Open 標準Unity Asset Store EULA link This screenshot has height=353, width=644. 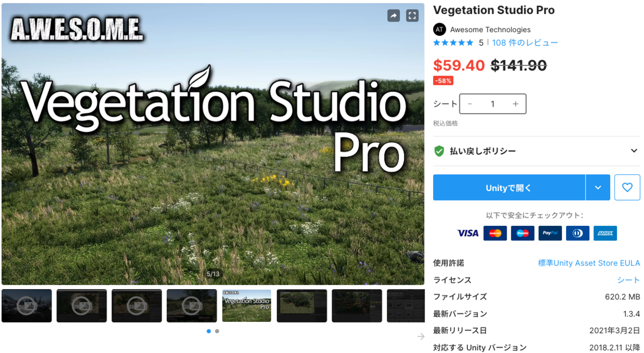click(589, 263)
